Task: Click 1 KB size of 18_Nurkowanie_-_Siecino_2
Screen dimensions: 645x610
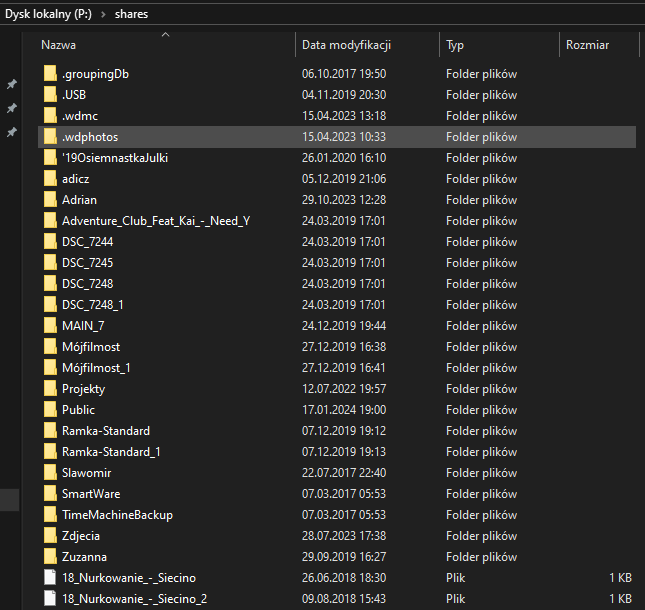Action: coord(620,598)
